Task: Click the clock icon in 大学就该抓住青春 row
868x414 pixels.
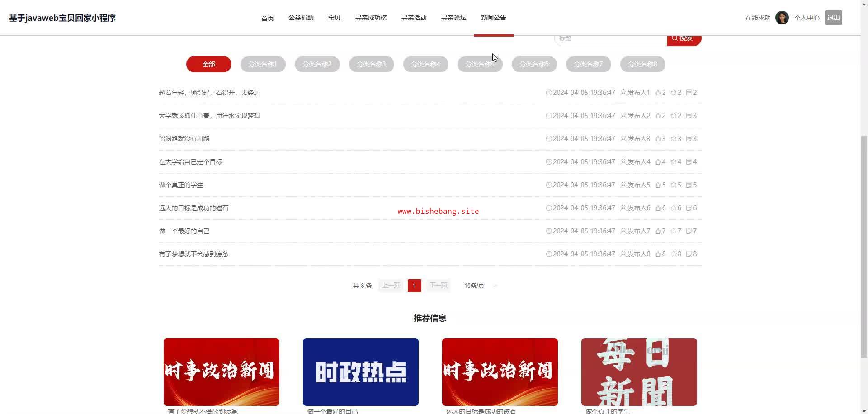Action: [549, 116]
